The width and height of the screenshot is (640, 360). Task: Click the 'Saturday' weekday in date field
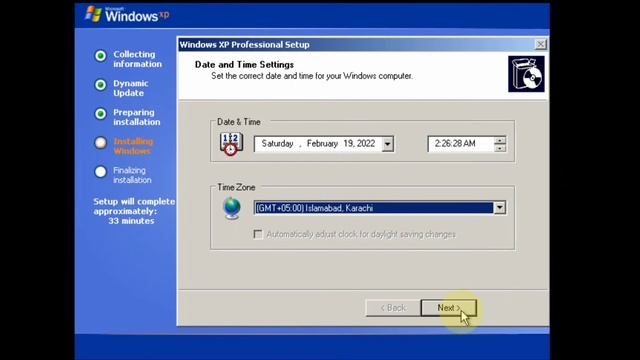pyautogui.click(x=277, y=144)
